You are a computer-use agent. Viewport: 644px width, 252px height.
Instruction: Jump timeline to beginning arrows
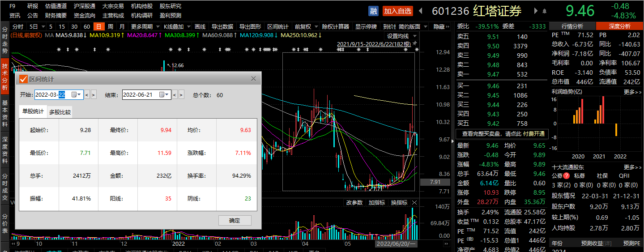coord(13,244)
